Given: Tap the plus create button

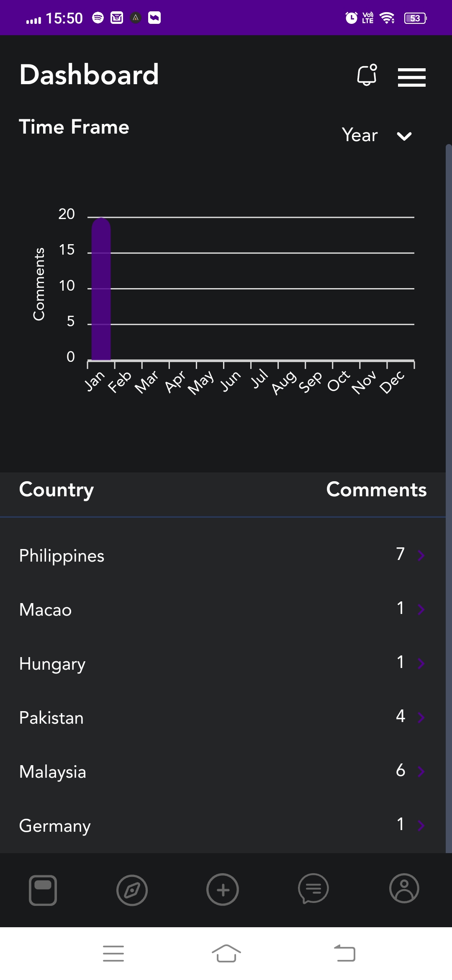Looking at the screenshot, I should [223, 890].
